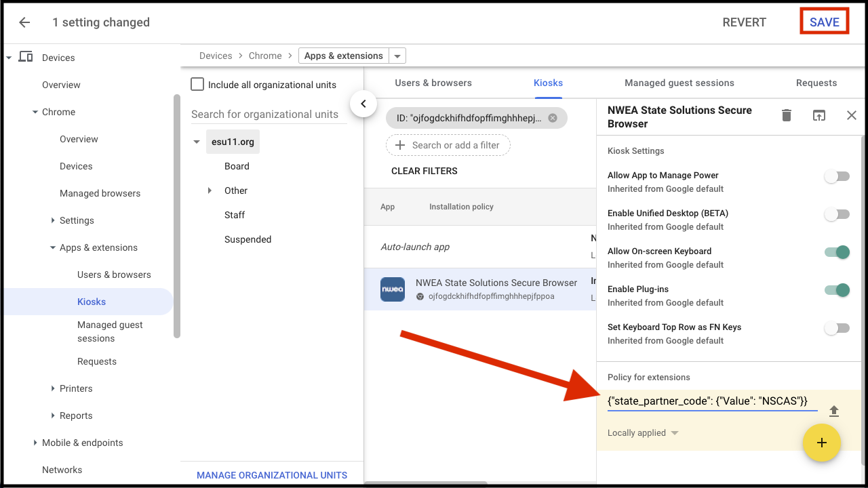
Task: Check Include all organizational units
Action: (x=197, y=84)
